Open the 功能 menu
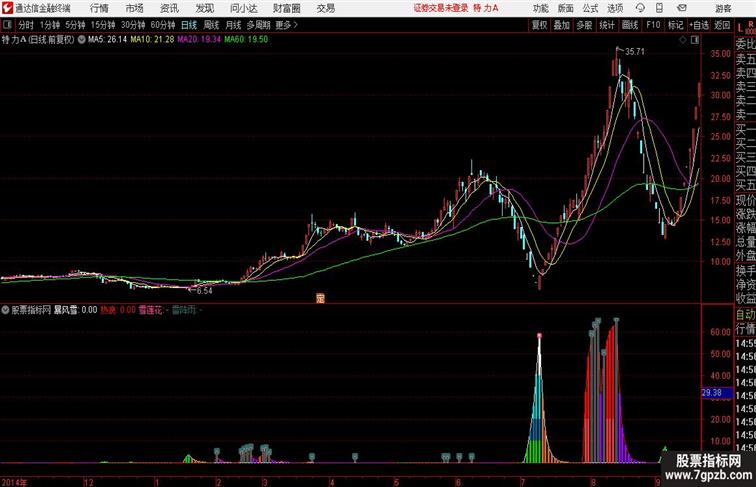 pyautogui.click(x=540, y=8)
